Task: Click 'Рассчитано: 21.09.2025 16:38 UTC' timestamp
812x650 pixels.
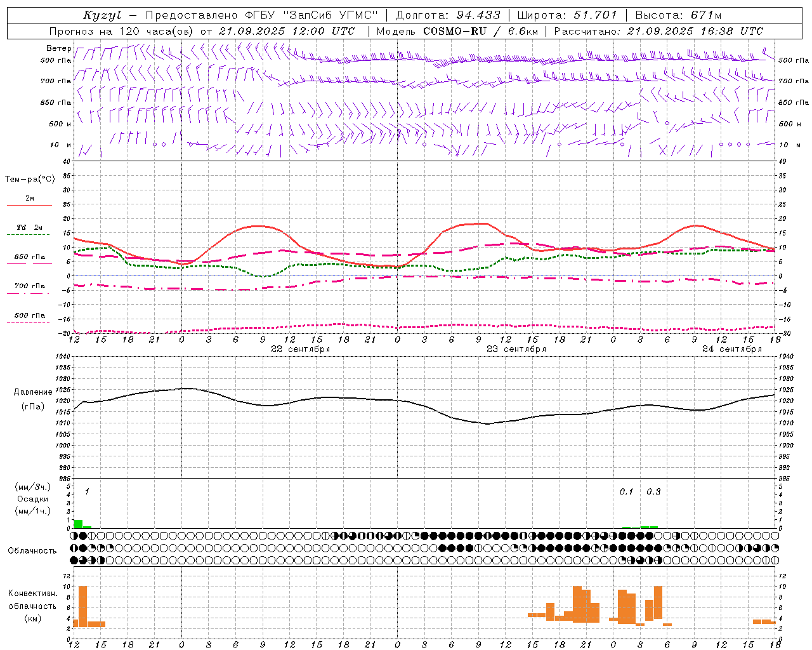Action: click(x=658, y=31)
